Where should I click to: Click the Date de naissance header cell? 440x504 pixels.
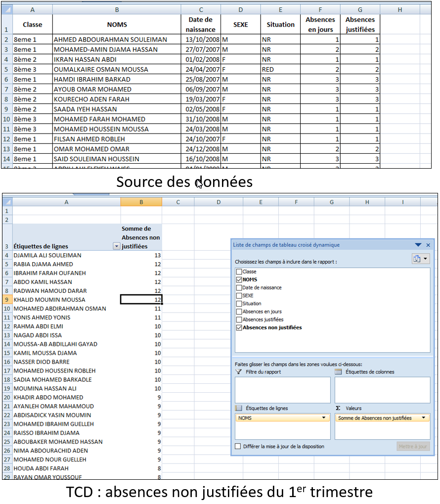(201, 24)
